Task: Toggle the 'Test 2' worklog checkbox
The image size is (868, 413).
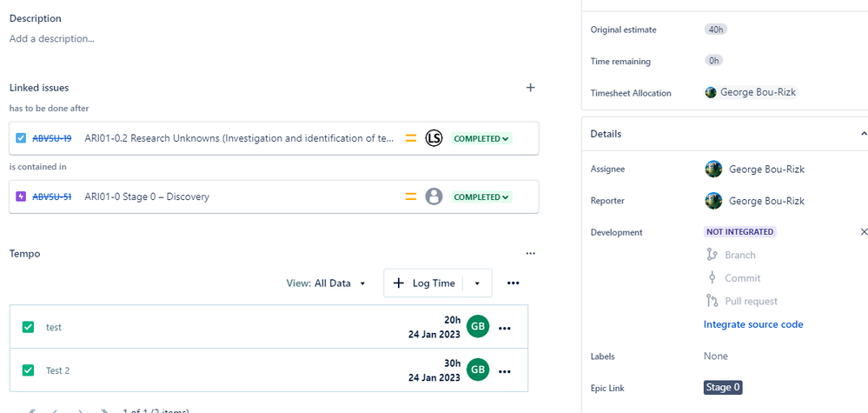Action: (x=29, y=370)
